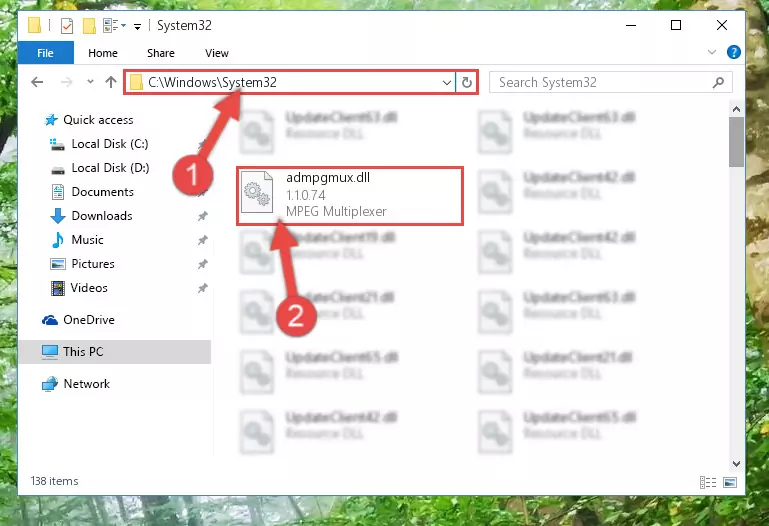Viewport: 769px width, 526px height.
Task: Click the pin icon next to Downloads
Action: 202,216
